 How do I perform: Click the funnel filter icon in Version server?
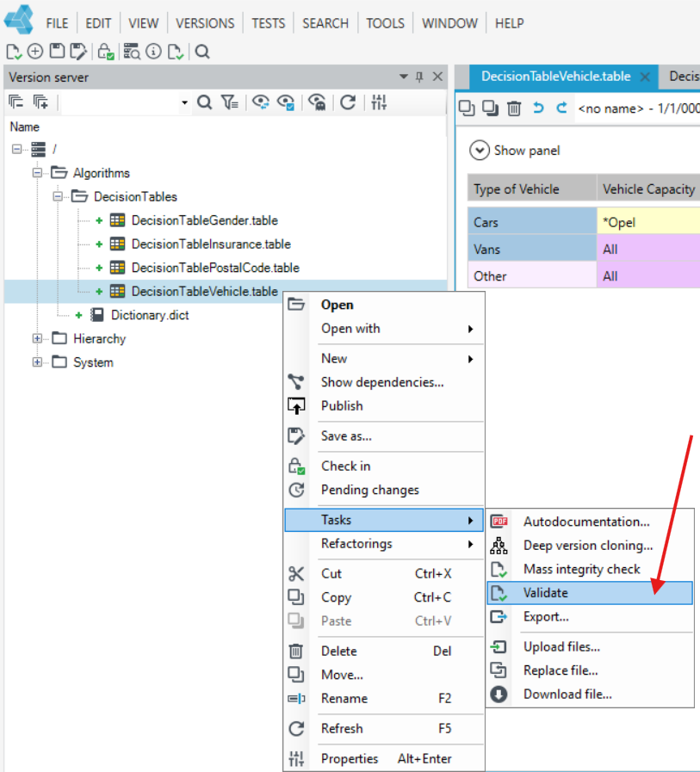click(x=230, y=102)
